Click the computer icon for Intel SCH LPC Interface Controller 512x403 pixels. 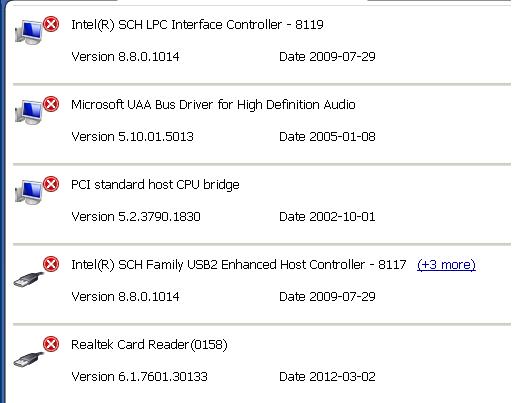click(29, 32)
